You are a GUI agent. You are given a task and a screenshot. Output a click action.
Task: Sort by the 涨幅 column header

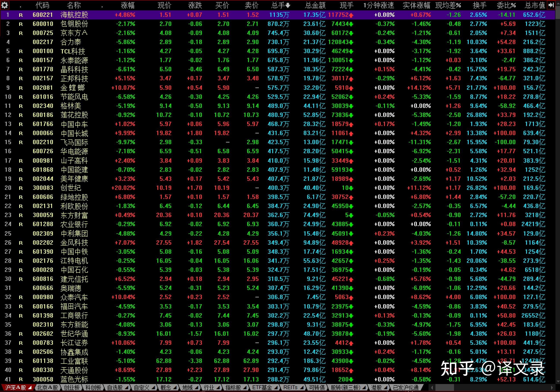coord(128,5)
